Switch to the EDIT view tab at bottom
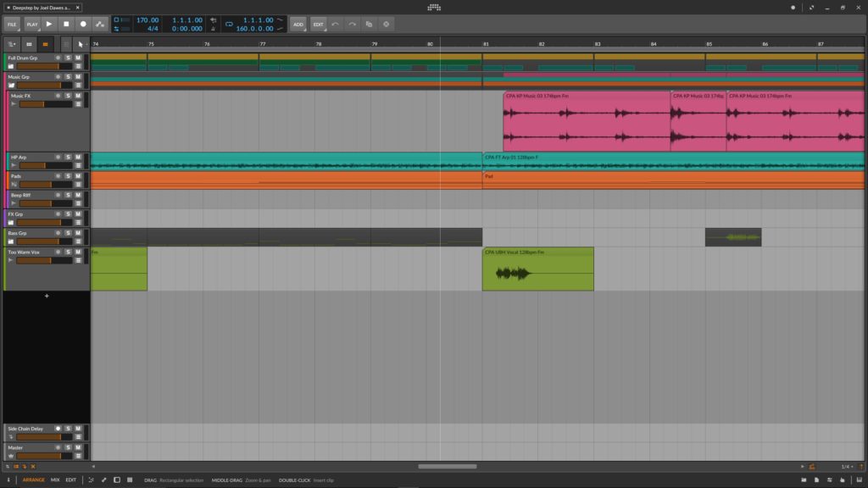Screen dimensions: 868x488 point(70,480)
